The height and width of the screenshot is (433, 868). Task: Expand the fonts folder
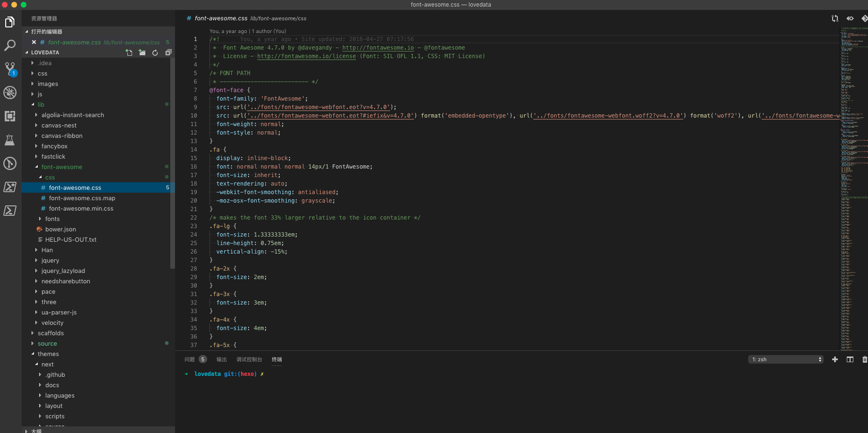[x=98, y=219]
